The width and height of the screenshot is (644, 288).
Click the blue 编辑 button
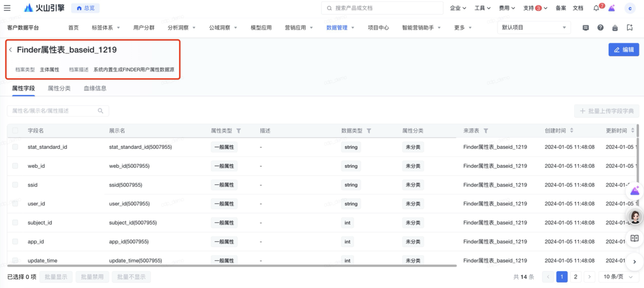[623, 50]
